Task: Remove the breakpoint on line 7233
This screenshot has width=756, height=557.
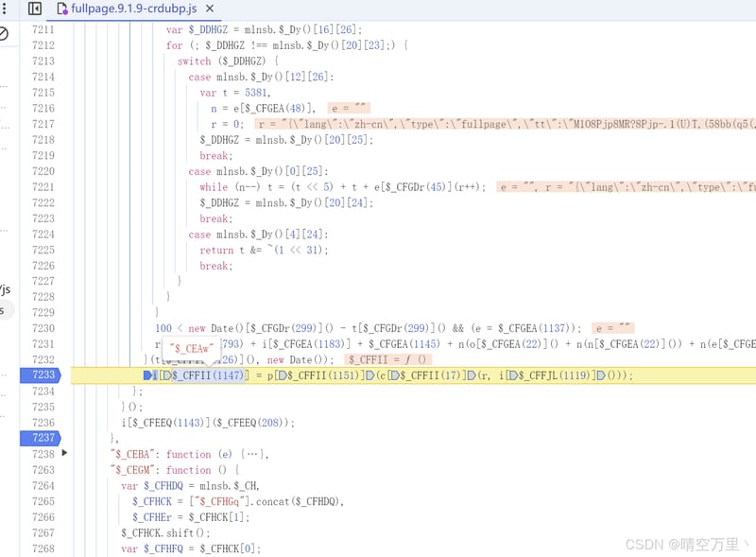Action: pos(41,375)
